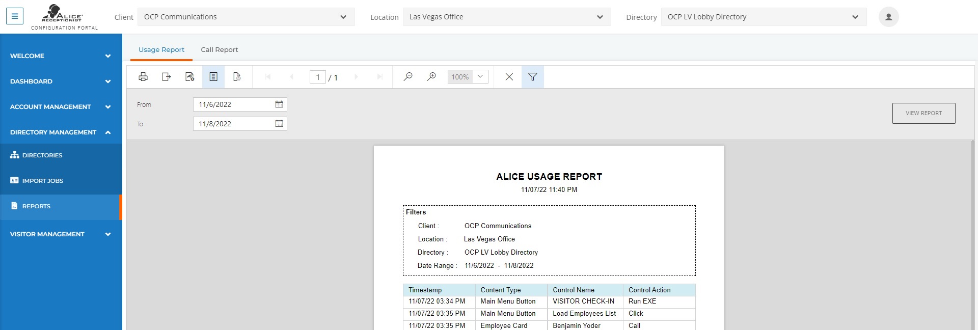Click the ALICE USAGE REPORT title

point(549,177)
